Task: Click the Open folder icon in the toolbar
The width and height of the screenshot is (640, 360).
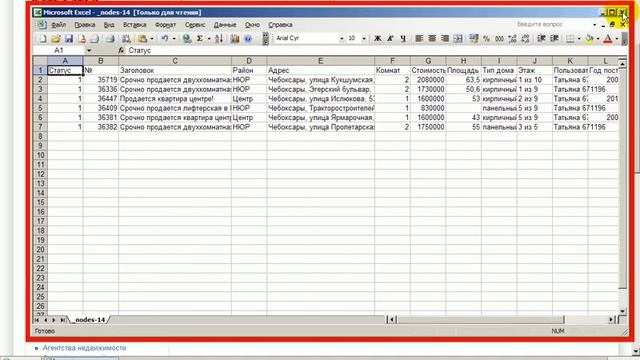Action: pyautogui.click(x=56, y=39)
